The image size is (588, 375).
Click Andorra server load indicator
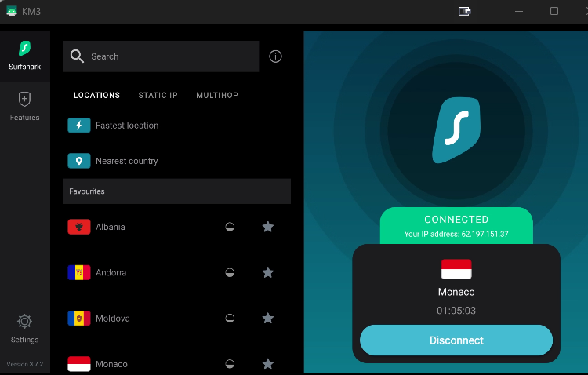pos(230,272)
